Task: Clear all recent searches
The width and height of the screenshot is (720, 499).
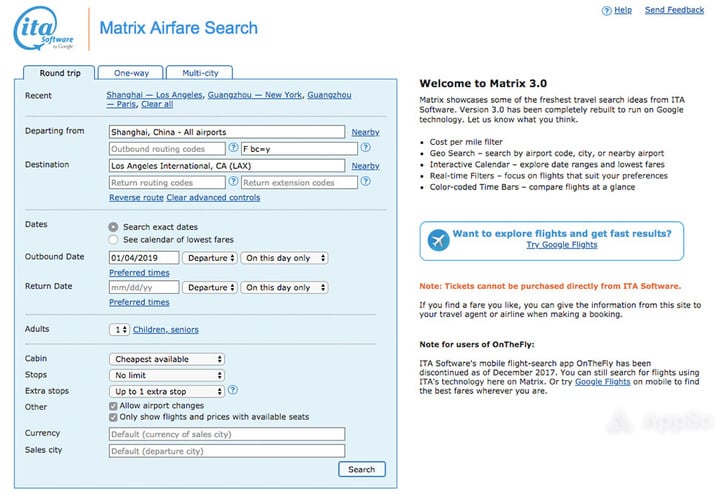Action: (157, 104)
